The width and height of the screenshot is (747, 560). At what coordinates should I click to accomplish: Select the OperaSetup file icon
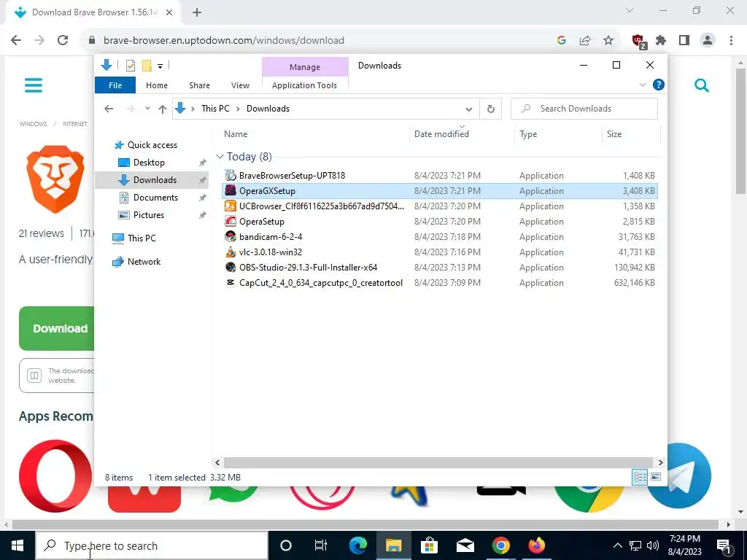tap(231, 221)
